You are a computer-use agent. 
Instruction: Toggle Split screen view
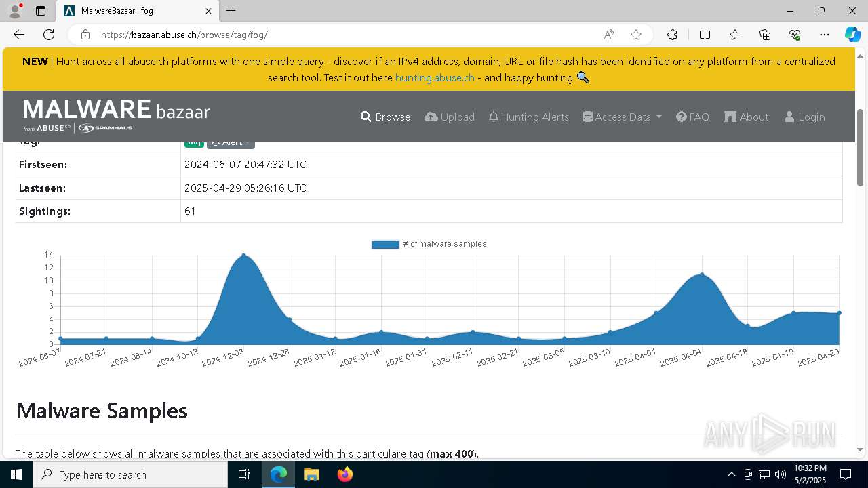point(705,35)
